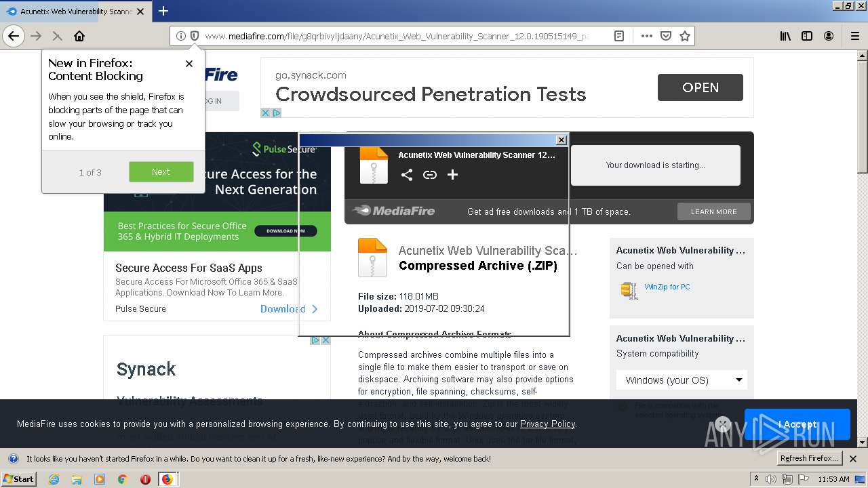Image resolution: width=868 pixels, height=488 pixels.
Task: Click the forward navigation arrow
Action: pyautogui.click(x=37, y=36)
